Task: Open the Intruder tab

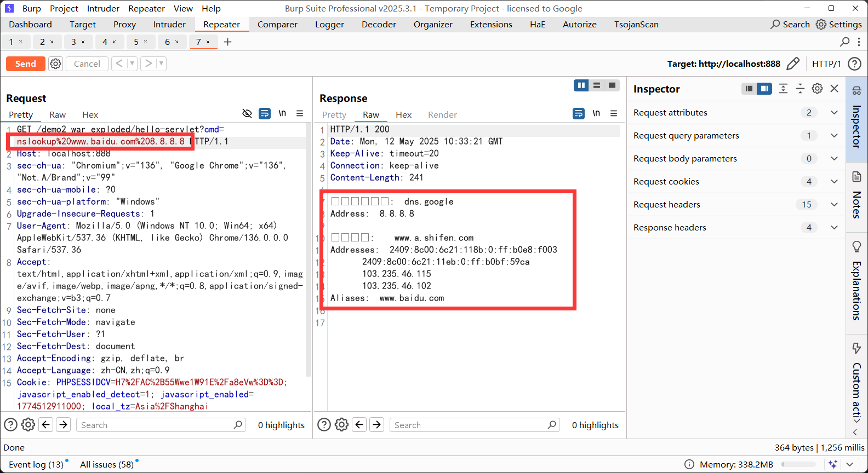Action: 169,25
